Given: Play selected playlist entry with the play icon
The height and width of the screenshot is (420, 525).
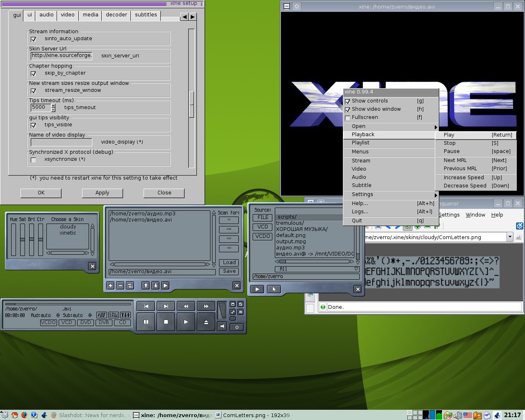Looking at the screenshot, I should (x=165, y=285).
